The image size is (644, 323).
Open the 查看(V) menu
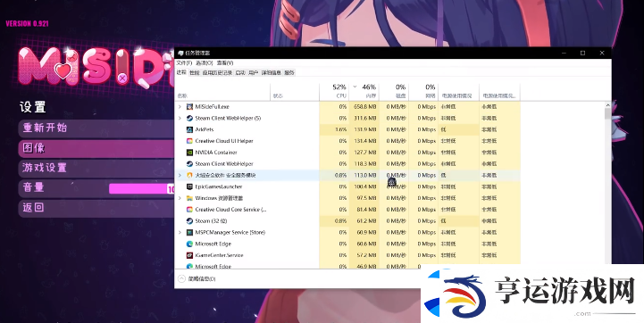(x=225, y=62)
